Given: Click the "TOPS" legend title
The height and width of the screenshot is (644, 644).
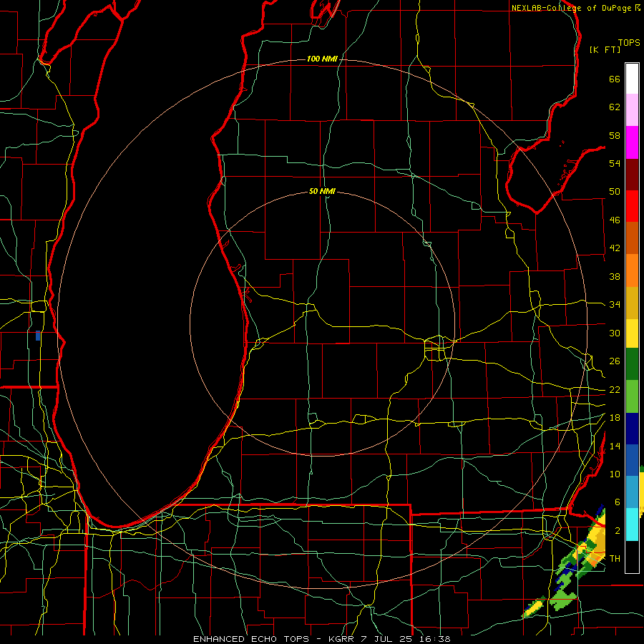Looking at the screenshot, I should [629, 43].
